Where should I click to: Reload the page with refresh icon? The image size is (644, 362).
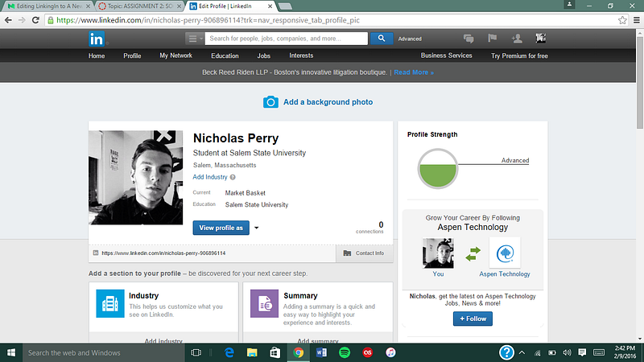(35, 20)
